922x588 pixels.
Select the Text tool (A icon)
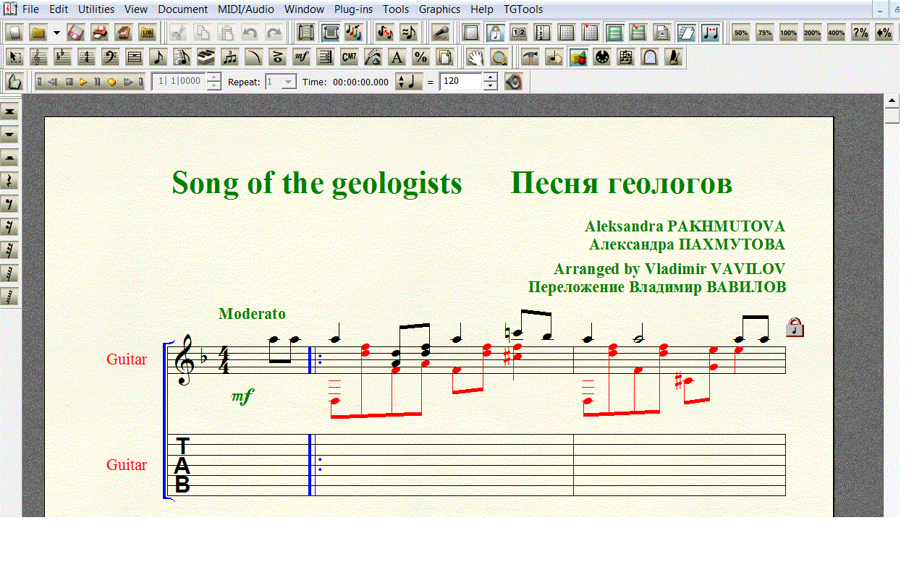click(x=396, y=57)
